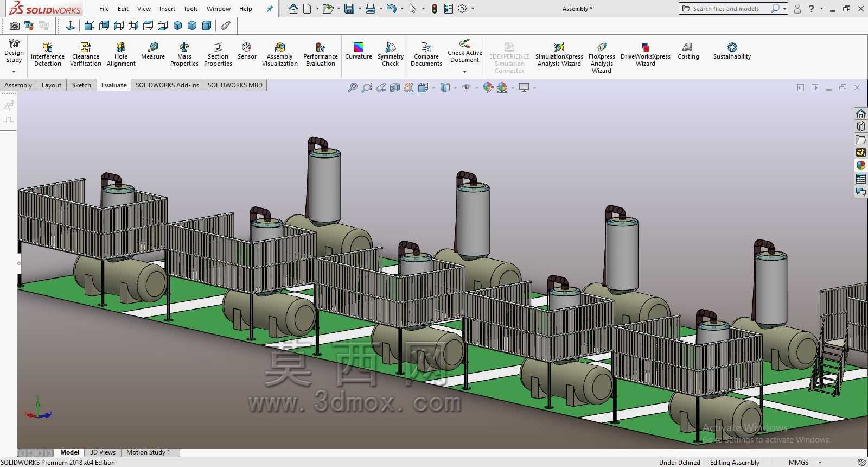The width and height of the screenshot is (868, 467).
Task: Open the Motion Study 1 tab
Action: [x=148, y=452]
